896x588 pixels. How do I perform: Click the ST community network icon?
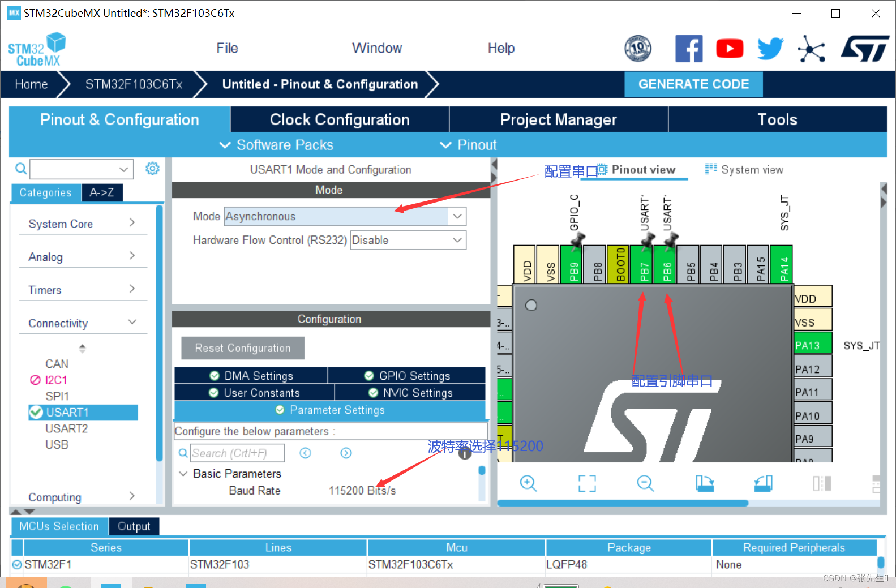pyautogui.click(x=811, y=49)
